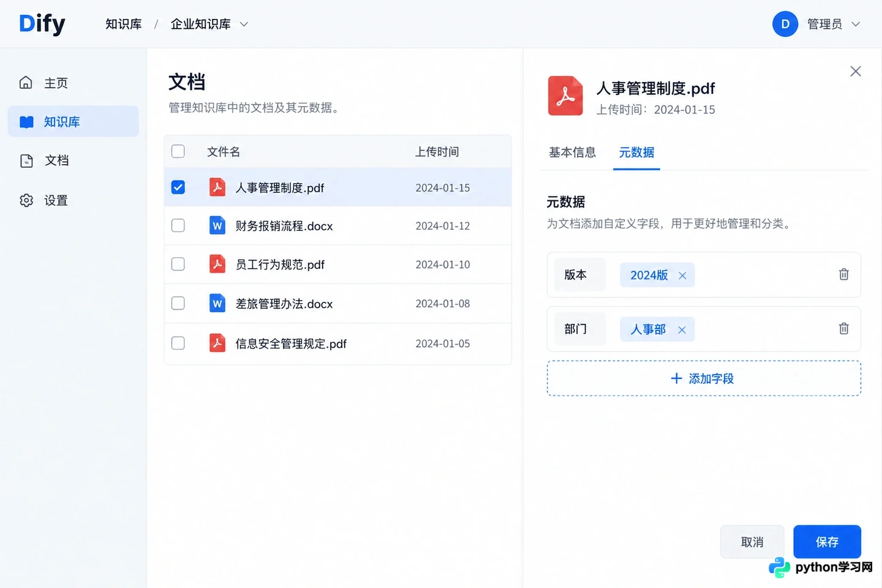Expand the 企业知识库 dropdown chevron

coord(244,24)
